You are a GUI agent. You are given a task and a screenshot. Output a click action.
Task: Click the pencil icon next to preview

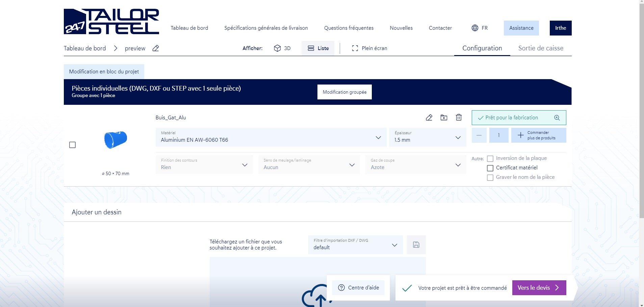(x=156, y=48)
